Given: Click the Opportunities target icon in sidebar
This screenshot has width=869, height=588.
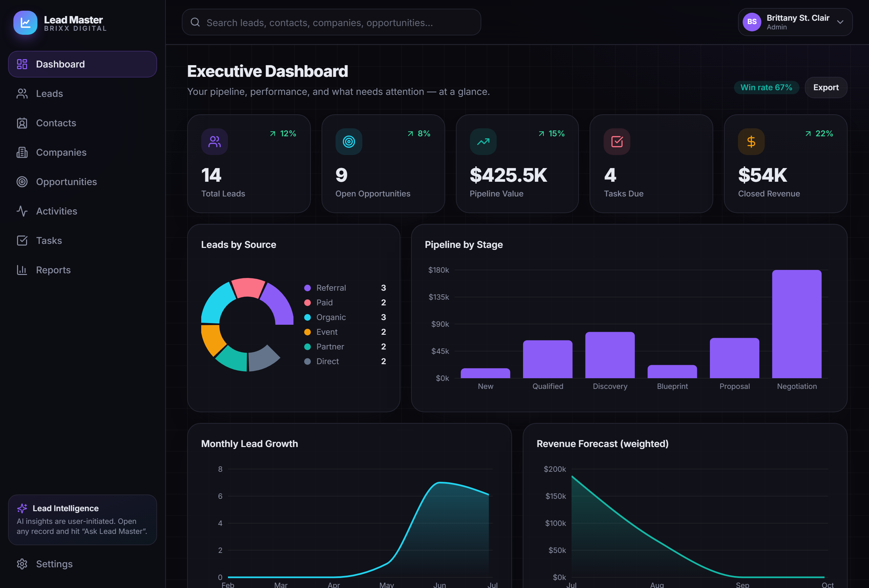Looking at the screenshot, I should [22, 182].
